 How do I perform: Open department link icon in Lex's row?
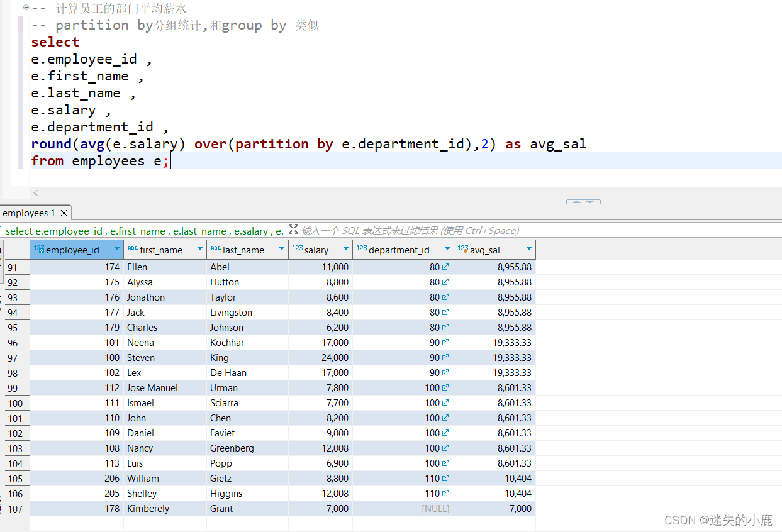[445, 372]
